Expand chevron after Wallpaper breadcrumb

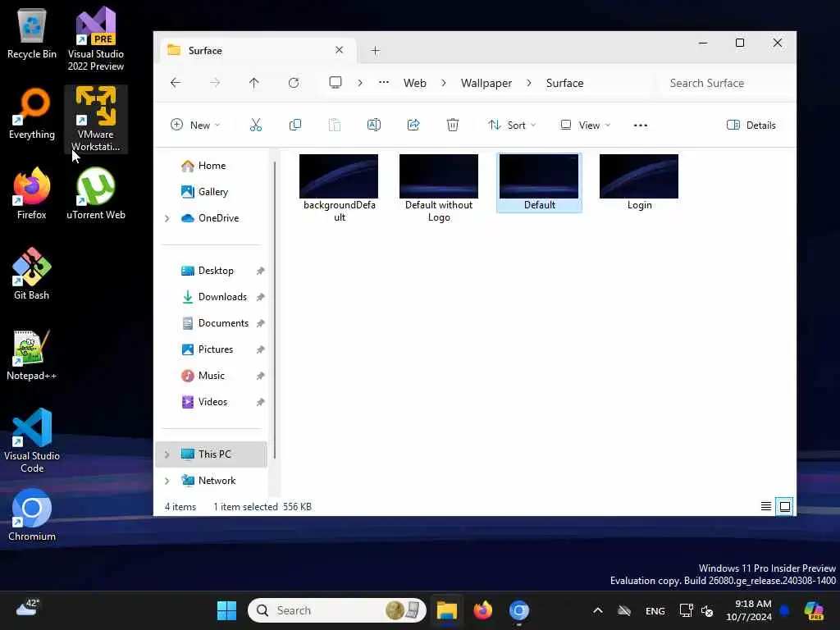[529, 83]
